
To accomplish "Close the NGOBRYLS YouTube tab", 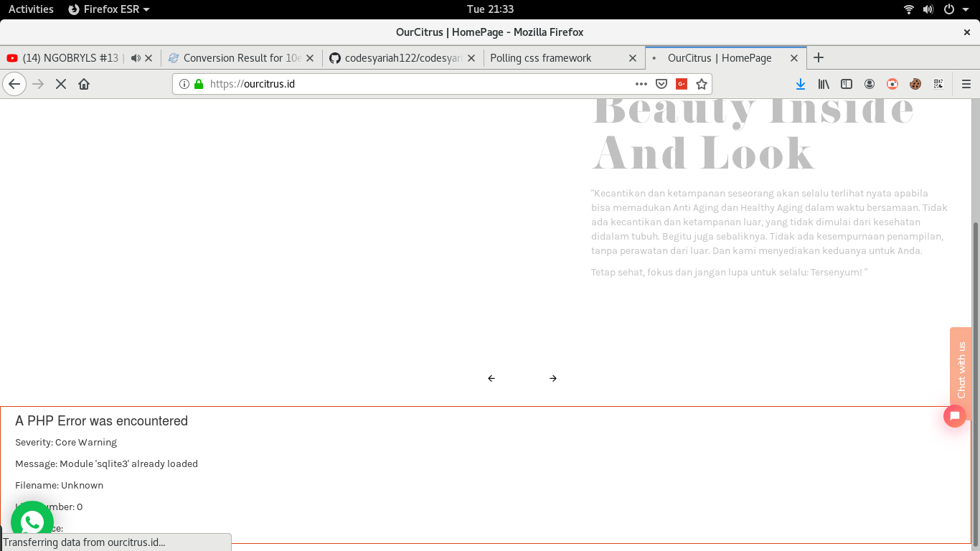I will click(x=149, y=58).
